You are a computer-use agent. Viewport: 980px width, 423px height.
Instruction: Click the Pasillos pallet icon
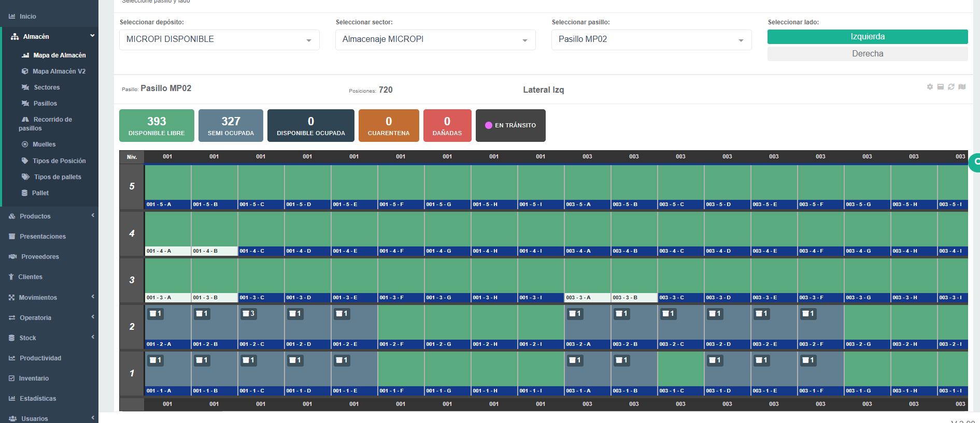(25, 104)
